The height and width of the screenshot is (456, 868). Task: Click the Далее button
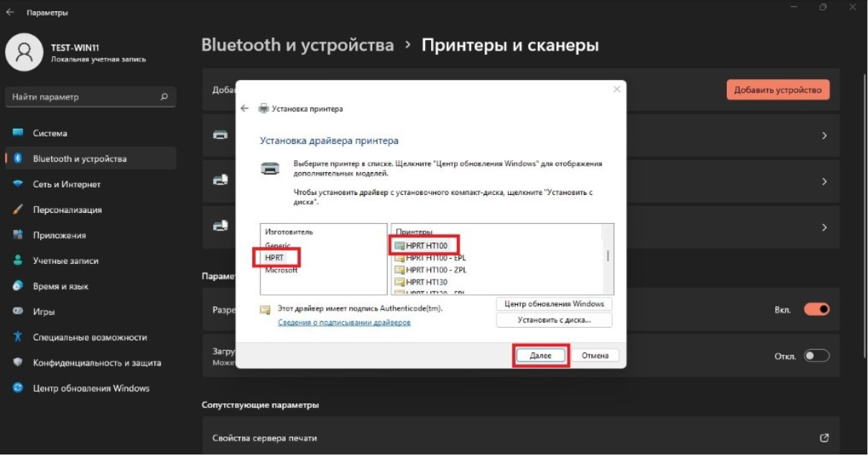[541, 356]
